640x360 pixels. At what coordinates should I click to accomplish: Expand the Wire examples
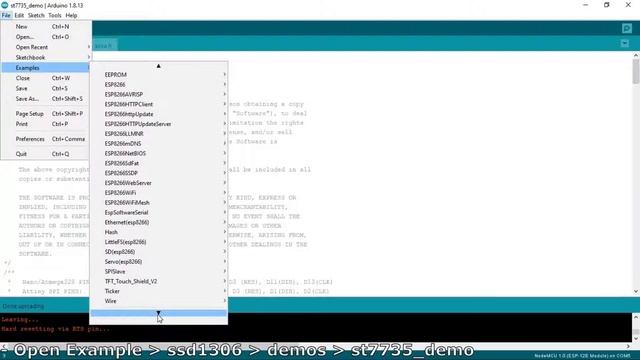coord(159,301)
